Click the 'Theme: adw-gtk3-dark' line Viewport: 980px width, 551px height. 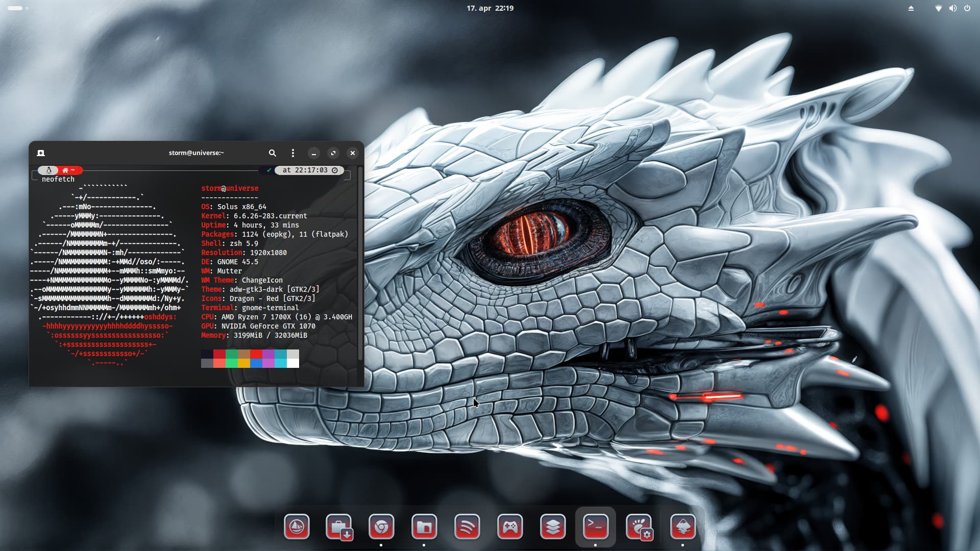click(x=260, y=289)
